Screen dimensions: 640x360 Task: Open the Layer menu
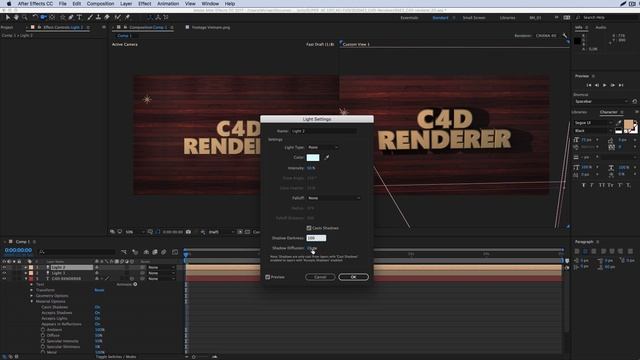point(126,4)
